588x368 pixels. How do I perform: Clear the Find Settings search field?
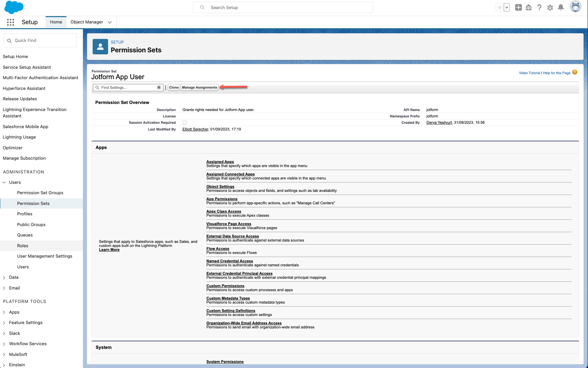(x=159, y=88)
